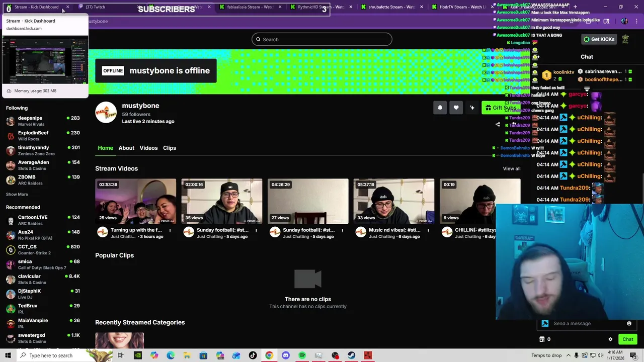Switch to the Clips tab
Screen dimensions: 644x362
(170, 148)
